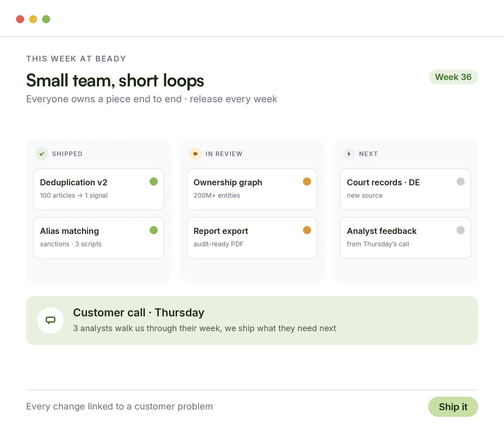504x434 pixels.
Task: Click the Shipped checkmark icon
Action: [x=42, y=154]
